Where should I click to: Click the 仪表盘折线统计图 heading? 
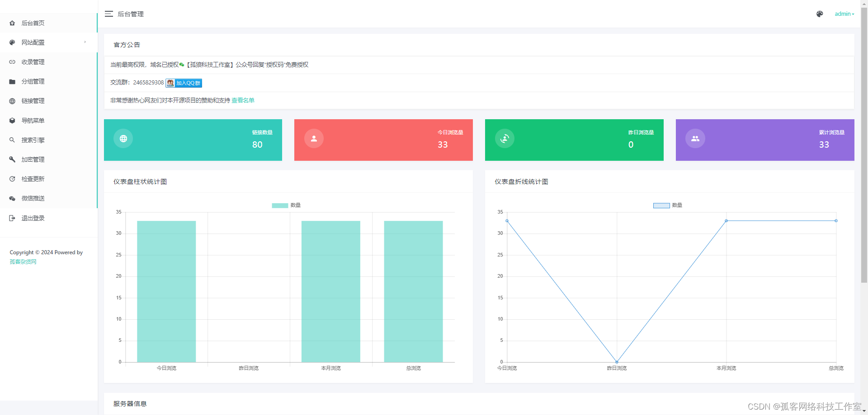[521, 182]
